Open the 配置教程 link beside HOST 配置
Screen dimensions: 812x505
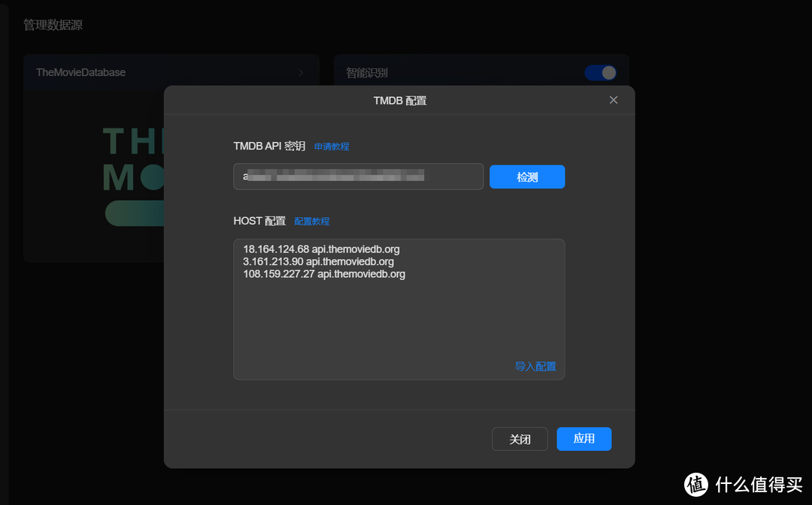pyautogui.click(x=311, y=221)
